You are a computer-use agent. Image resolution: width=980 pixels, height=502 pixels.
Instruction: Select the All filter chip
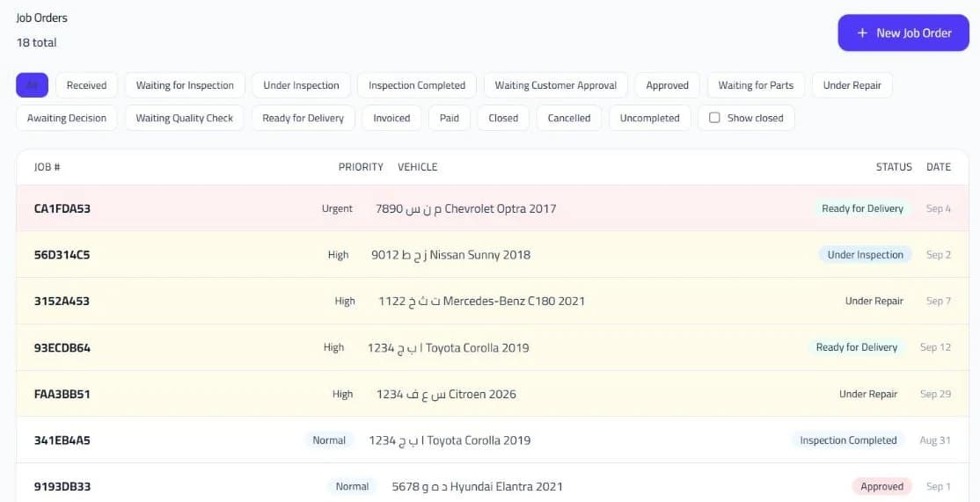32,85
